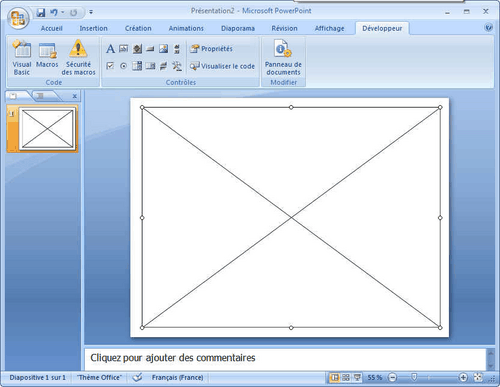
Task: Click the notes area to add comments
Action: (x=285, y=359)
